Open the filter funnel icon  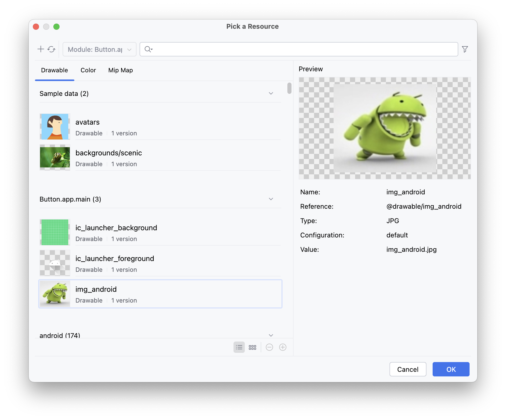(x=465, y=49)
